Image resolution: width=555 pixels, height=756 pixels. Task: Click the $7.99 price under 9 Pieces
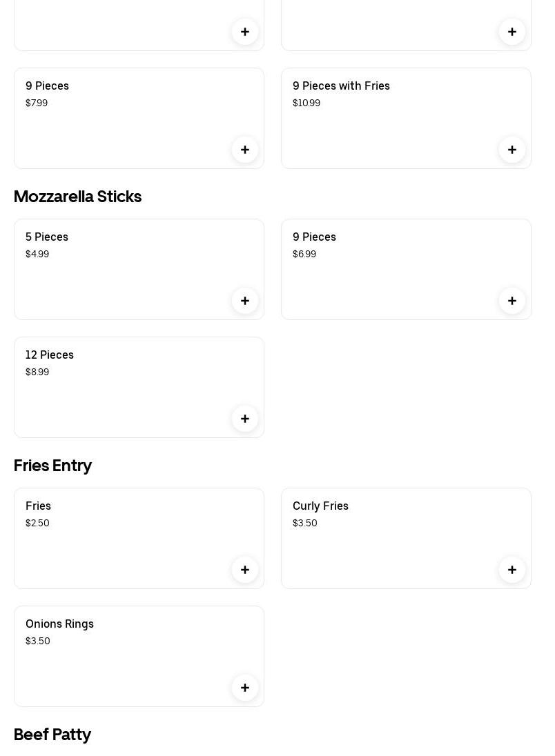tap(37, 103)
